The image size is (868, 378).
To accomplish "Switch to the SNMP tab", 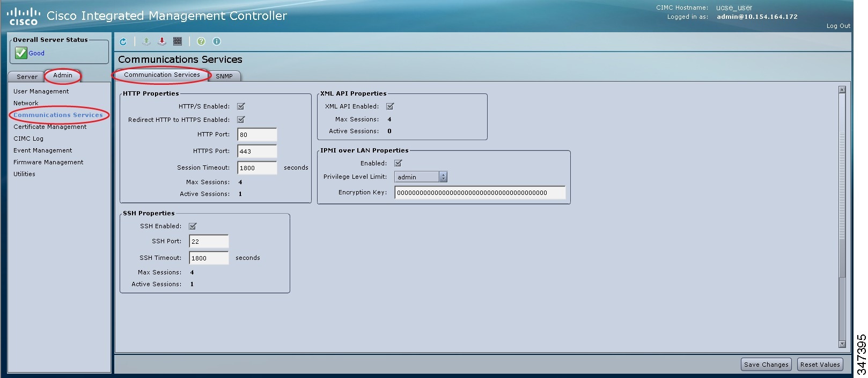I will point(224,76).
